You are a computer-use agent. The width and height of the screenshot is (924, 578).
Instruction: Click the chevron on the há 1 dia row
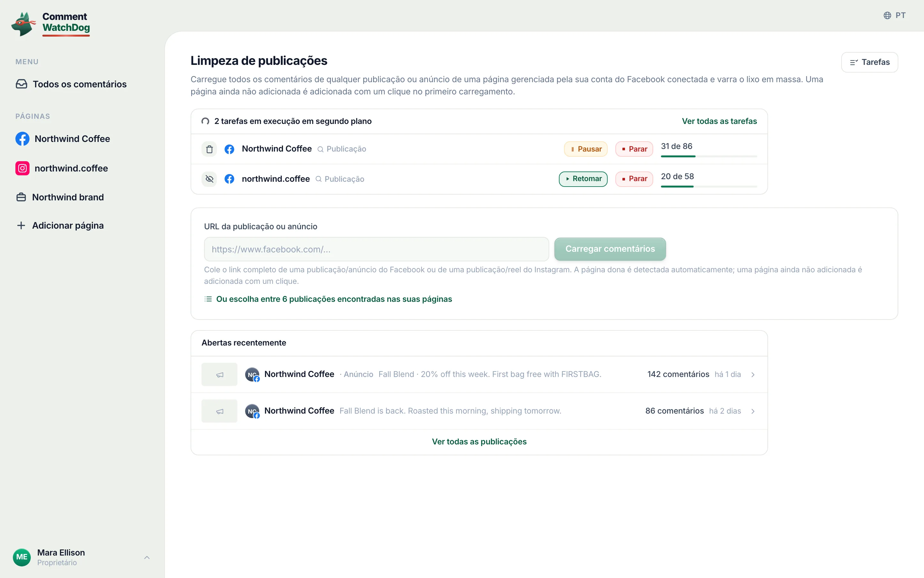pyautogui.click(x=753, y=375)
